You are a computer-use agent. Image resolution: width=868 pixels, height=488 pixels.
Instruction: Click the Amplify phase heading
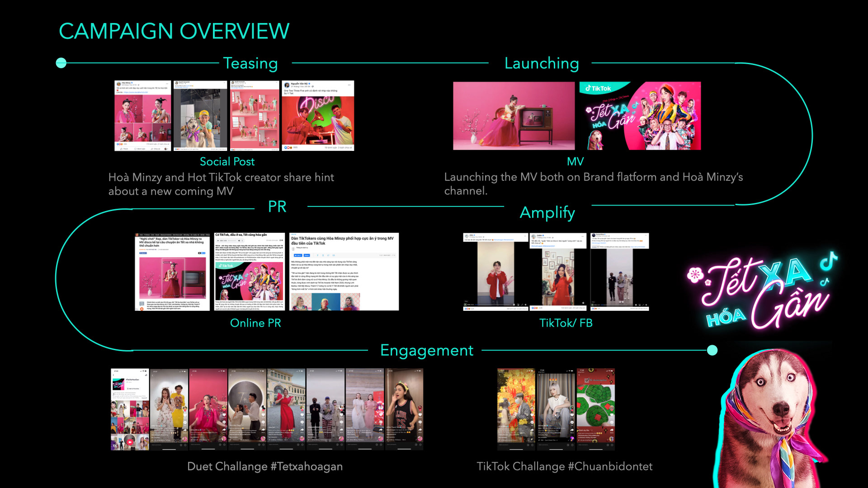(x=547, y=212)
